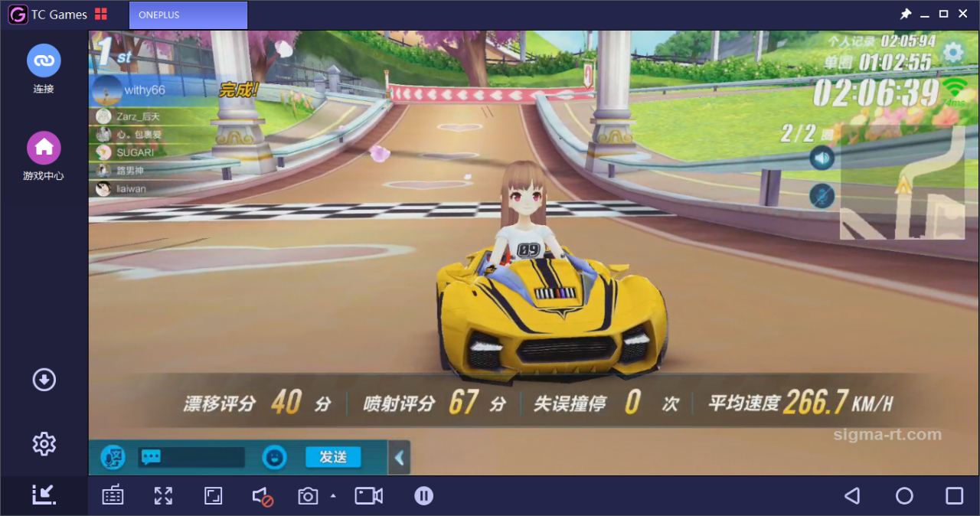Image resolution: width=980 pixels, height=516 pixels.
Task: Click the pause button in bottom toolbar
Action: point(424,495)
